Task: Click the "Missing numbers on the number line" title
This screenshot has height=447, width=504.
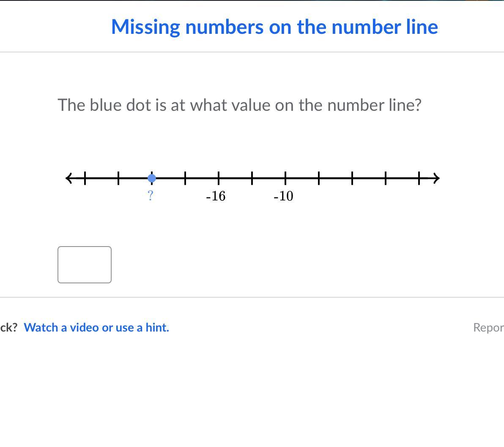Action: click(274, 27)
